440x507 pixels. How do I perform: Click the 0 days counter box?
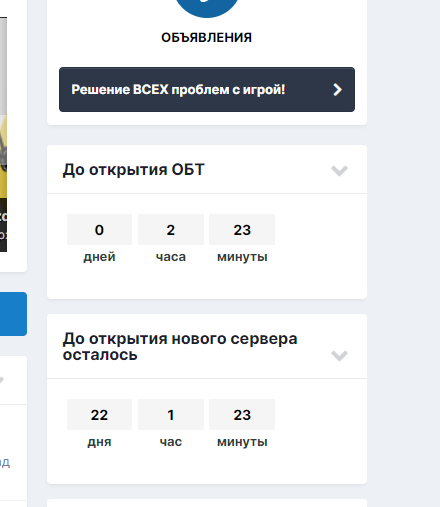[99, 230]
